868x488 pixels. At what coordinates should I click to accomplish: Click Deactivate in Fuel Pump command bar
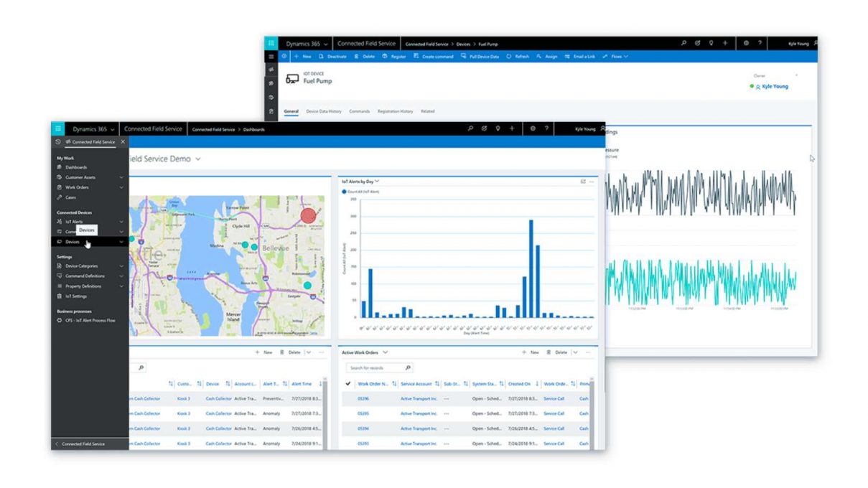333,56
